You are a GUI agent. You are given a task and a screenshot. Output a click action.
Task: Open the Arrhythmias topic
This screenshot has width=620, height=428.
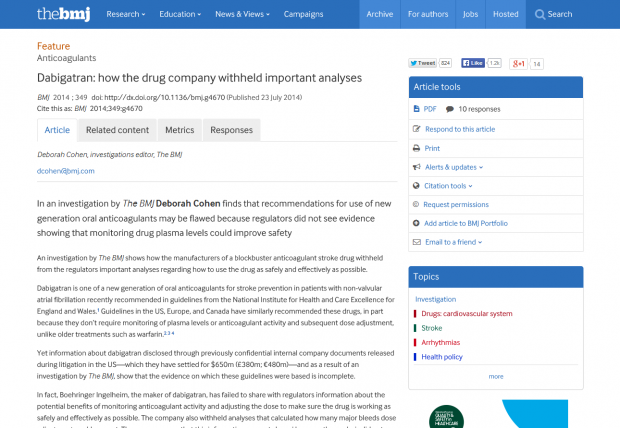pos(440,343)
